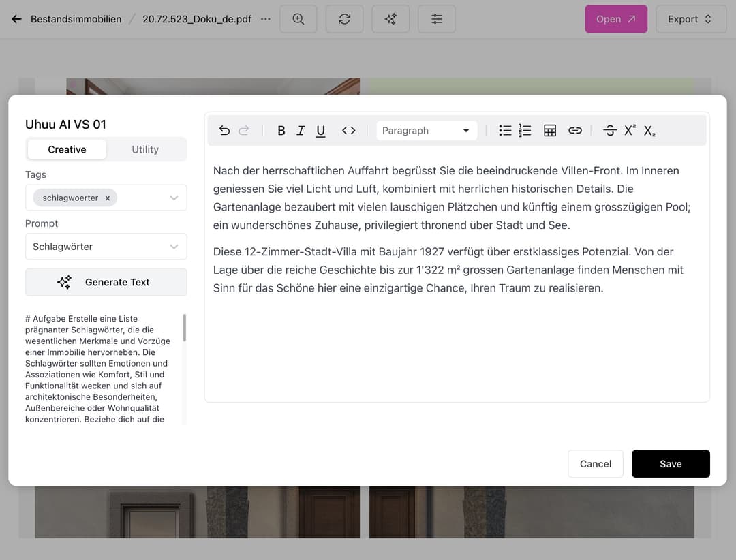The height and width of the screenshot is (560, 736).
Task: Toggle inline code formatting
Action: tap(348, 131)
